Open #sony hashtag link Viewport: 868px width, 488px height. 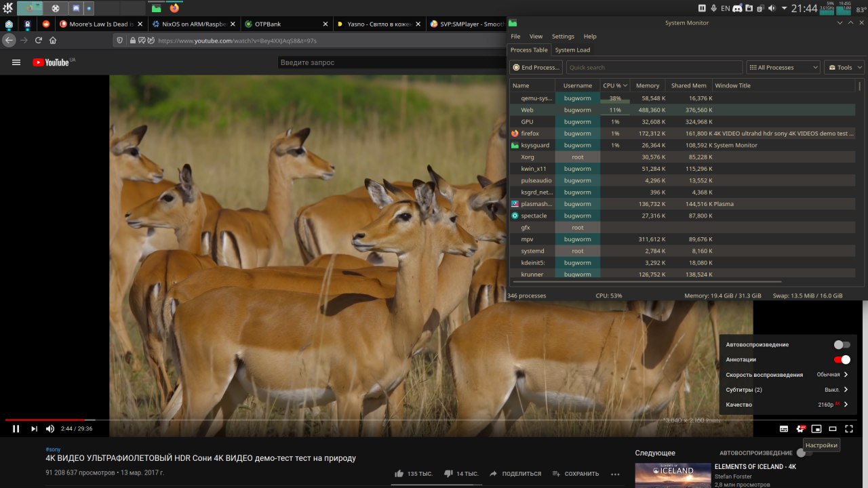[x=53, y=449]
